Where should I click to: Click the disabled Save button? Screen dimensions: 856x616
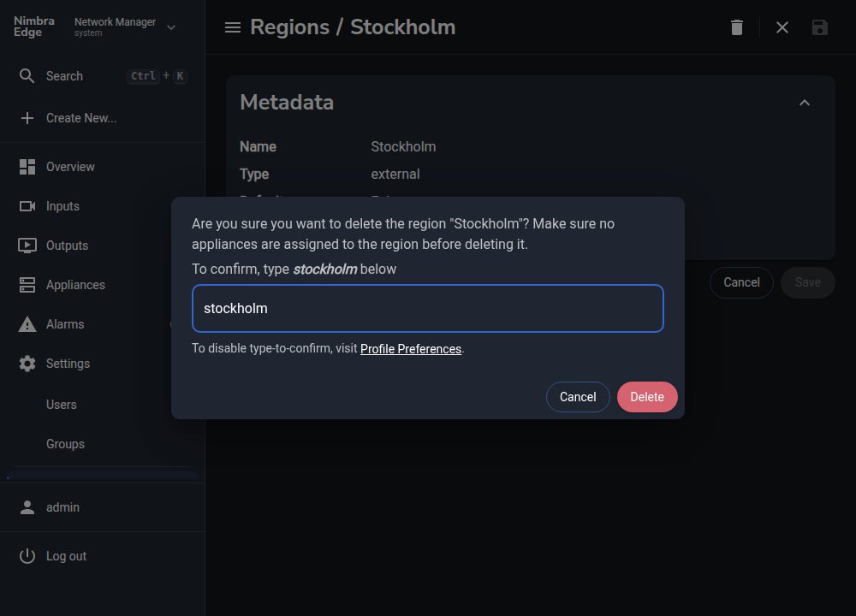tap(807, 282)
